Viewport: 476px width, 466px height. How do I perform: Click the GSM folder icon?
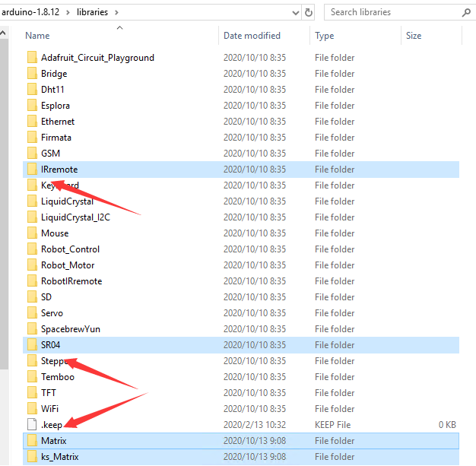[x=32, y=153]
